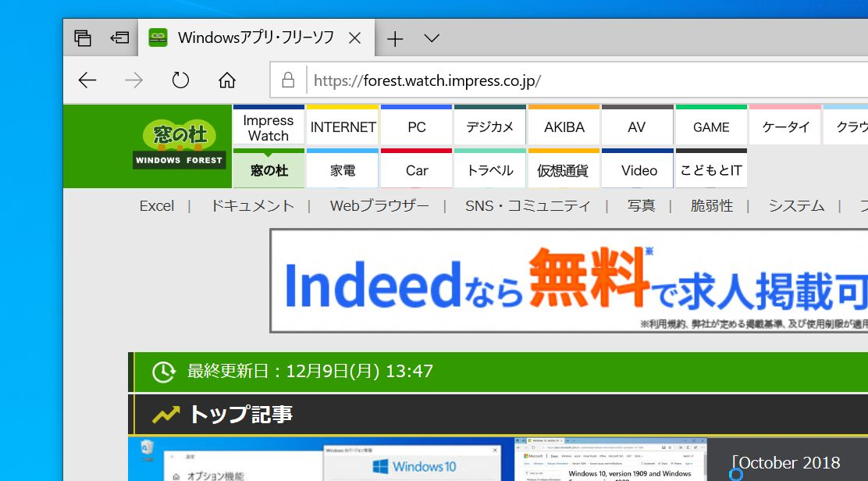868x481 pixels.
Task: Select the Impress Watch tab
Action: pyautogui.click(x=268, y=126)
